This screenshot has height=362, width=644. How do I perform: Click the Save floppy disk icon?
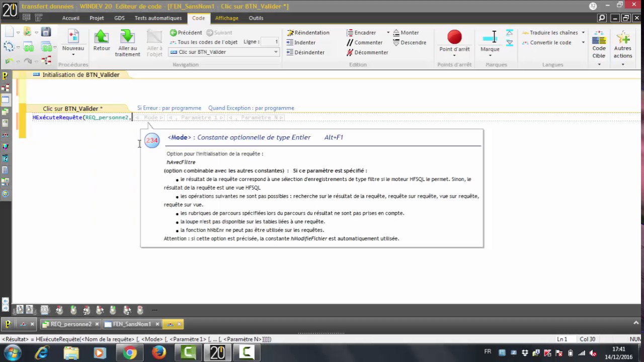point(46,32)
